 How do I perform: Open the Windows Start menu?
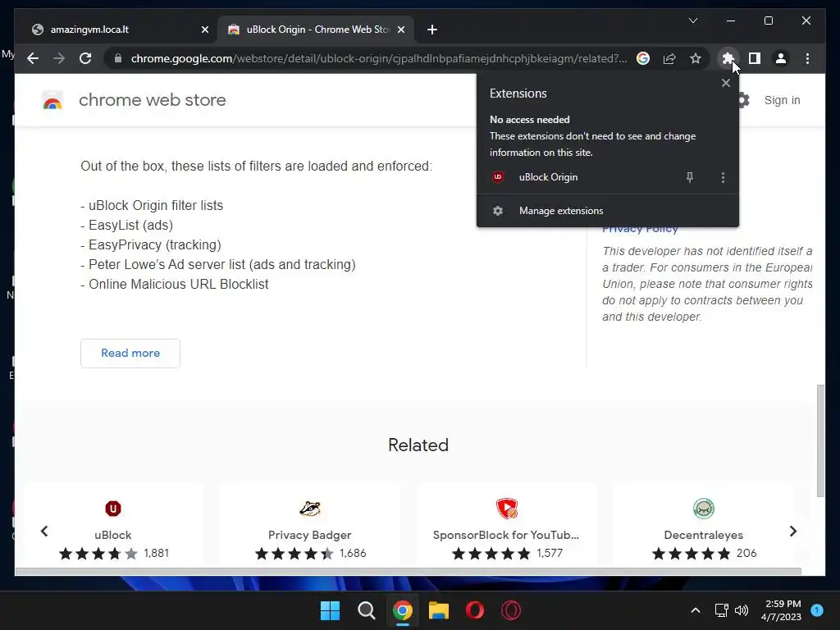click(x=330, y=610)
